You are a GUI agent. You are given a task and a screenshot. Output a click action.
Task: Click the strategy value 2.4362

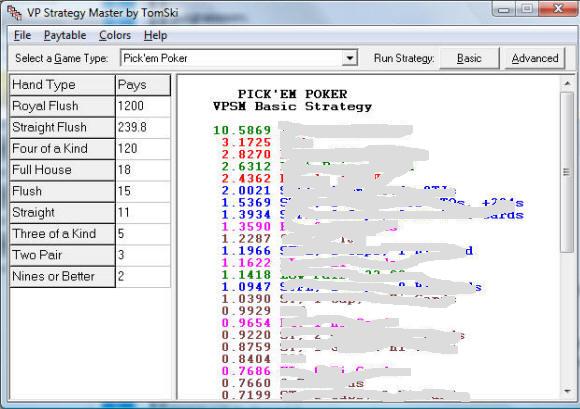coord(246,179)
